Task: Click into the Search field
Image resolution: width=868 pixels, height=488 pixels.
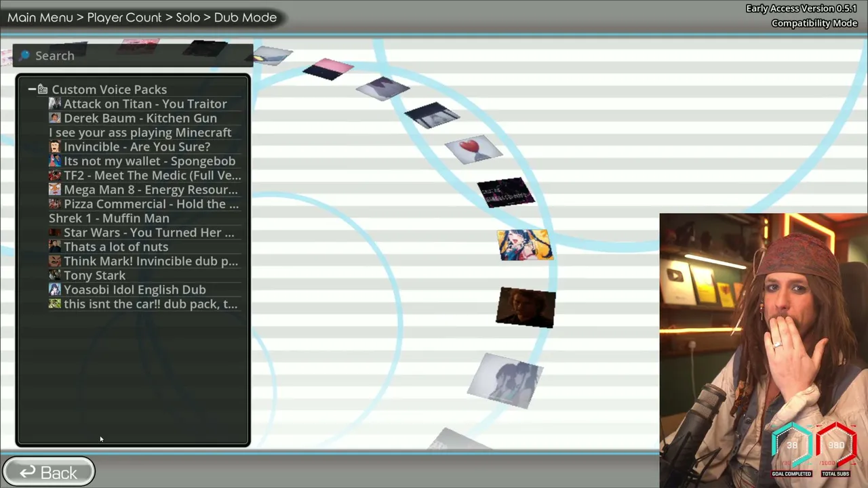Action: pyautogui.click(x=133, y=56)
